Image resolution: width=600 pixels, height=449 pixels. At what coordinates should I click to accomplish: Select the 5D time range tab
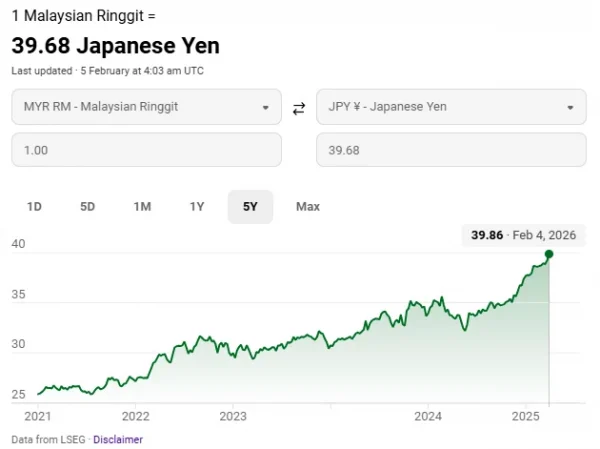click(x=88, y=207)
